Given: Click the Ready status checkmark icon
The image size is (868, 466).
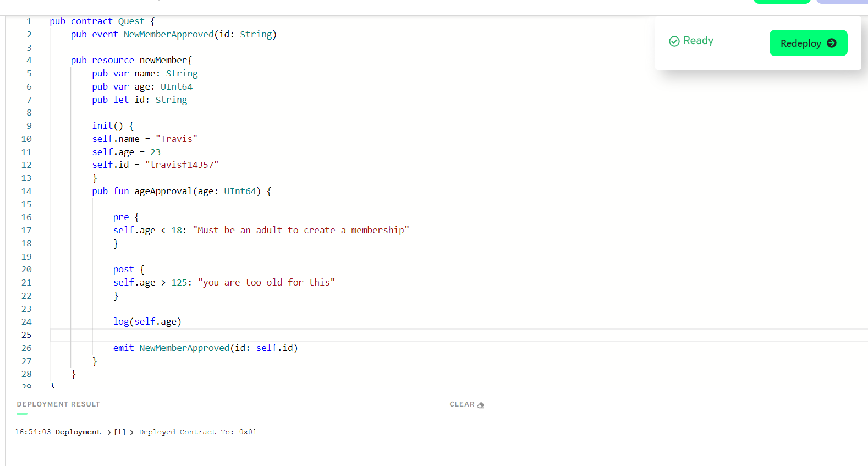Looking at the screenshot, I should [674, 41].
